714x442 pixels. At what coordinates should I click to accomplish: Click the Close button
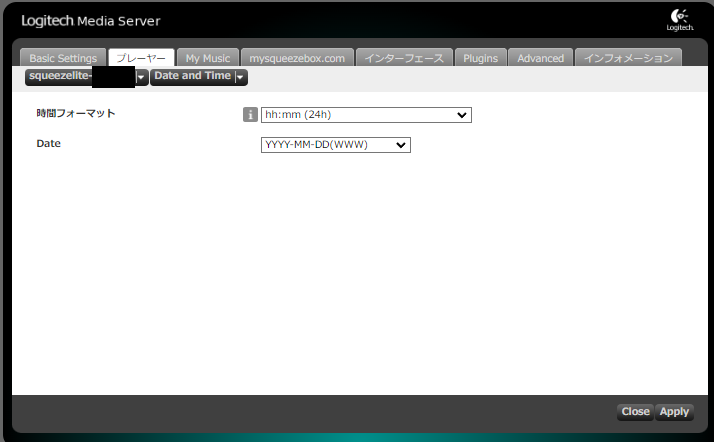click(636, 412)
